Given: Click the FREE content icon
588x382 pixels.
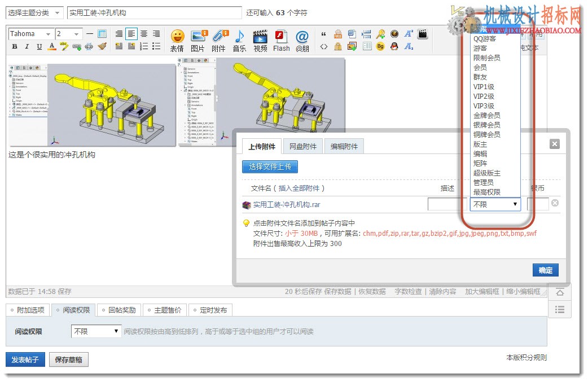Looking at the screenshot, I should click(x=338, y=34).
